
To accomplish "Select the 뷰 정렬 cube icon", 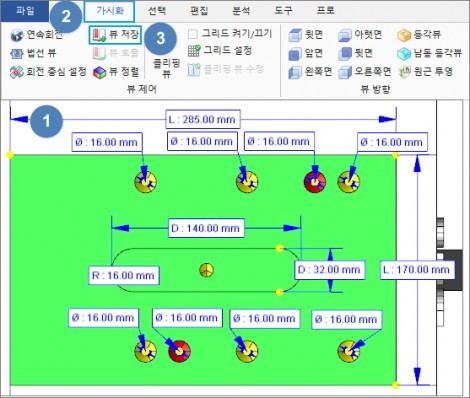I will click(x=99, y=72).
